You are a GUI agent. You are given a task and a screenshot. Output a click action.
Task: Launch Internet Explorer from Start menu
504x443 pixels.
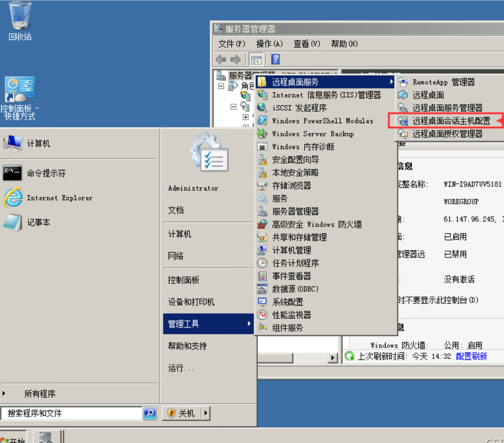(59, 198)
